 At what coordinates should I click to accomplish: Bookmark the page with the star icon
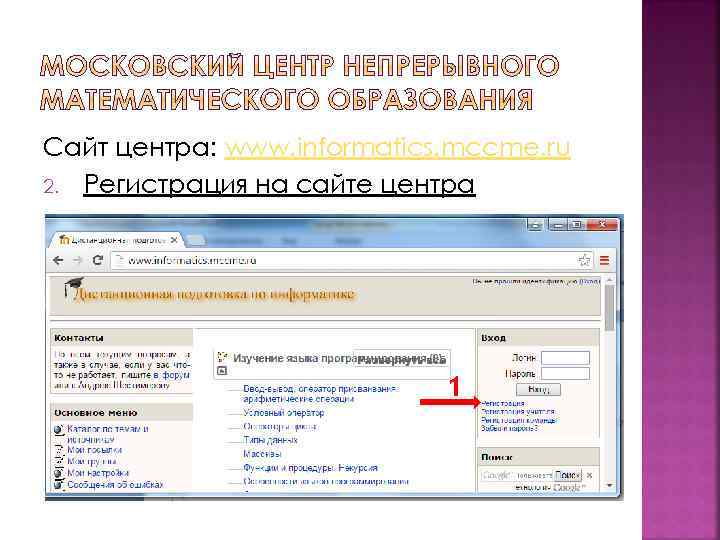(584, 260)
